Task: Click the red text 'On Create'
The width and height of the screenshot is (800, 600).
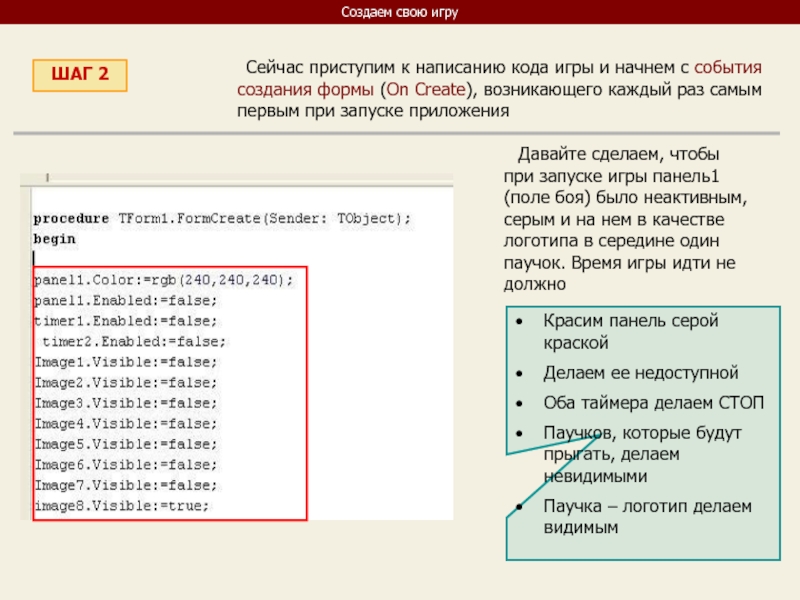Action: 426,89
